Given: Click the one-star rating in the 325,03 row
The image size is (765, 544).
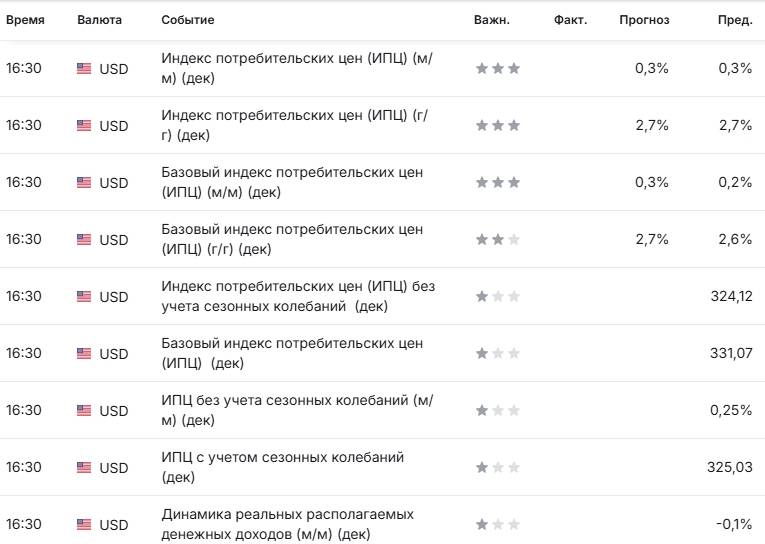Looking at the screenshot, I should [x=497, y=468].
